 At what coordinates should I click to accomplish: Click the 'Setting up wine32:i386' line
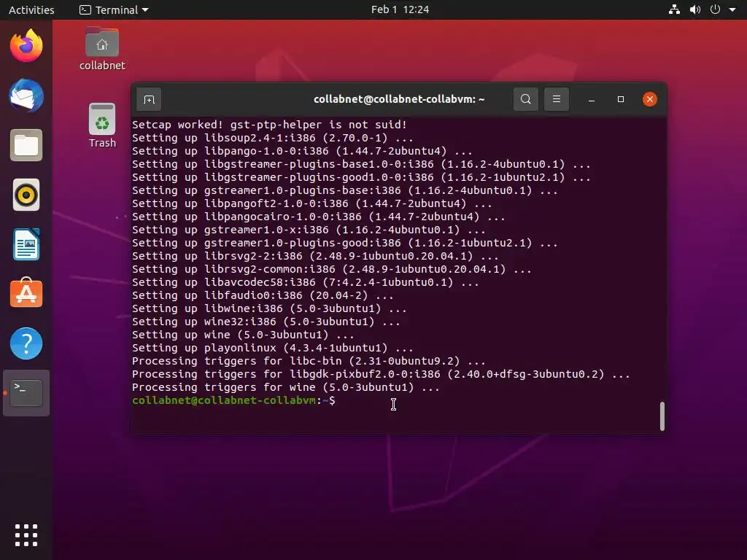[x=266, y=322]
